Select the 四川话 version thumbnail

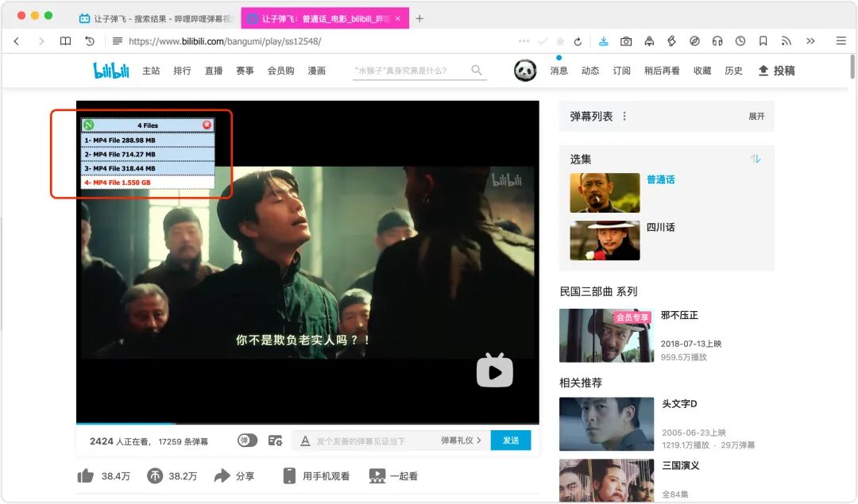click(605, 240)
